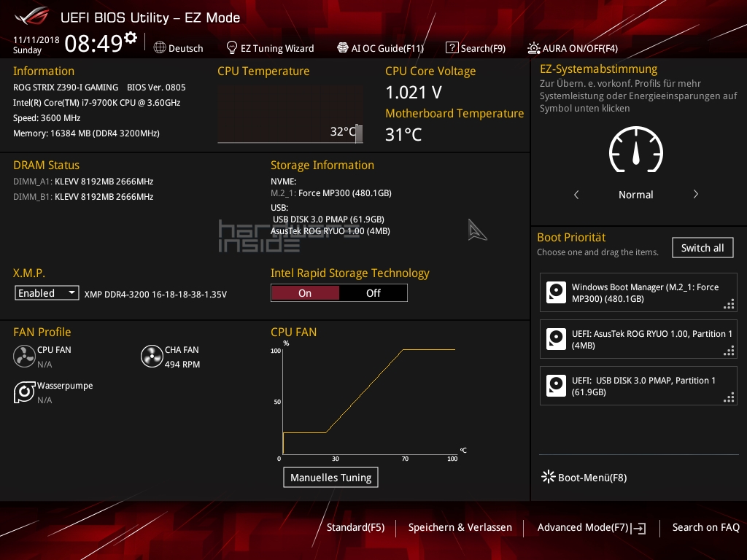Click the CHA FAN fan icon

[152, 356]
